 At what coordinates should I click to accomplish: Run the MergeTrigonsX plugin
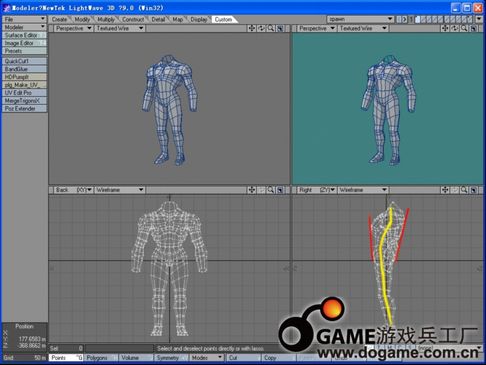coord(24,101)
